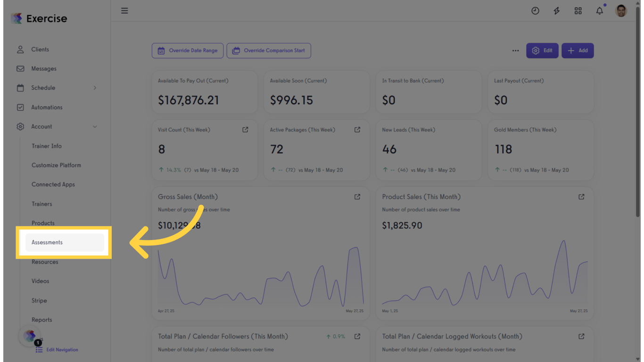Click the Add button

(577, 50)
